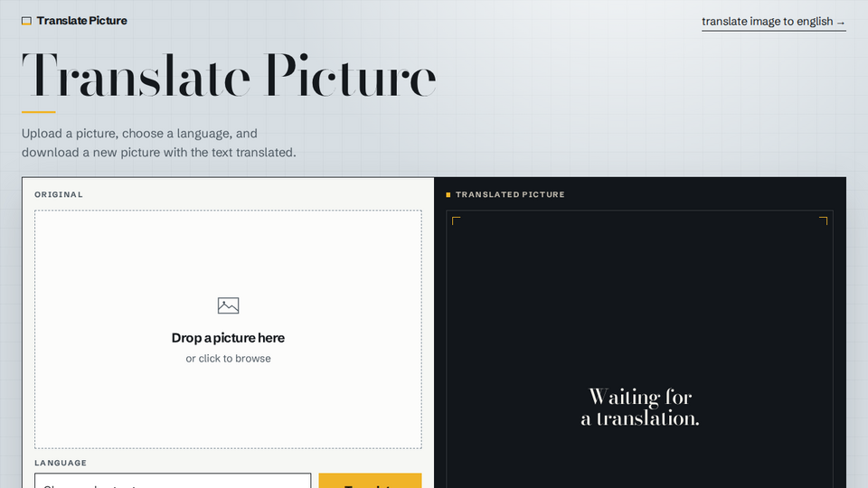
Task: Click the Translate Picture logo icon
Action: (26, 21)
